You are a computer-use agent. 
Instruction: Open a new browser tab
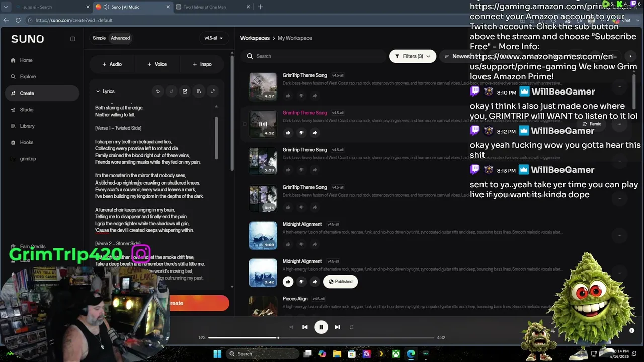pos(260,7)
